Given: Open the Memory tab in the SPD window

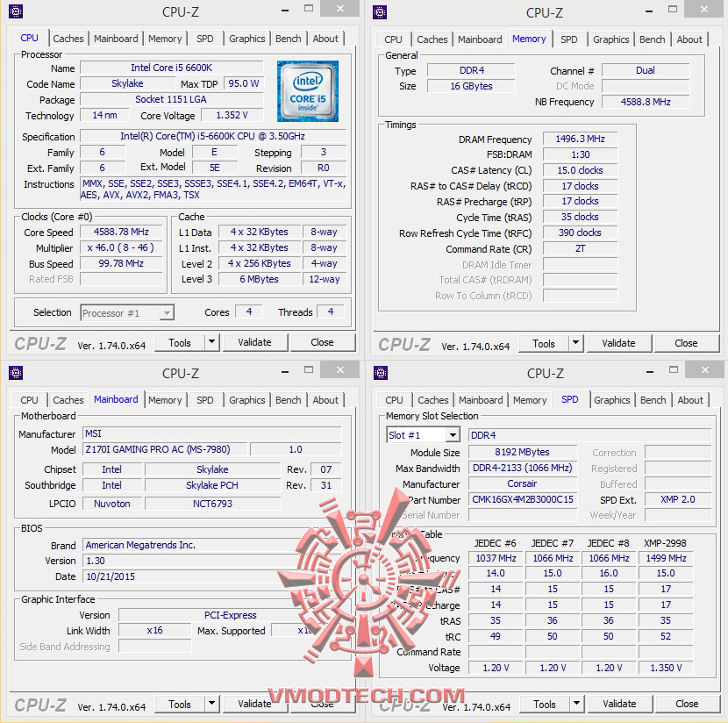Looking at the screenshot, I should 530,400.
